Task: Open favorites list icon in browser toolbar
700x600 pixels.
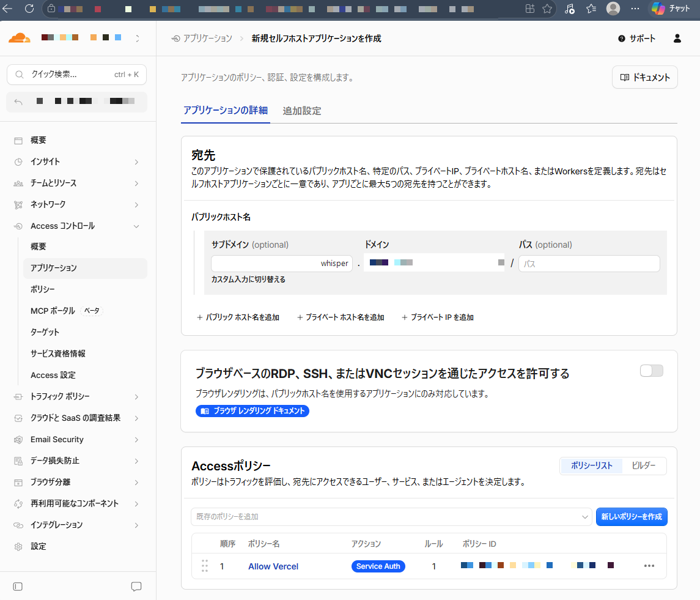Action: click(591, 9)
